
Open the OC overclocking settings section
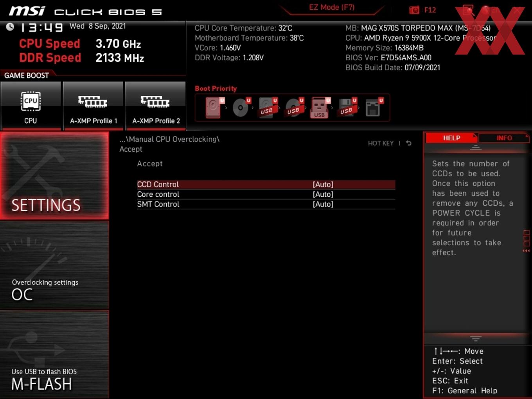(54, 265)
